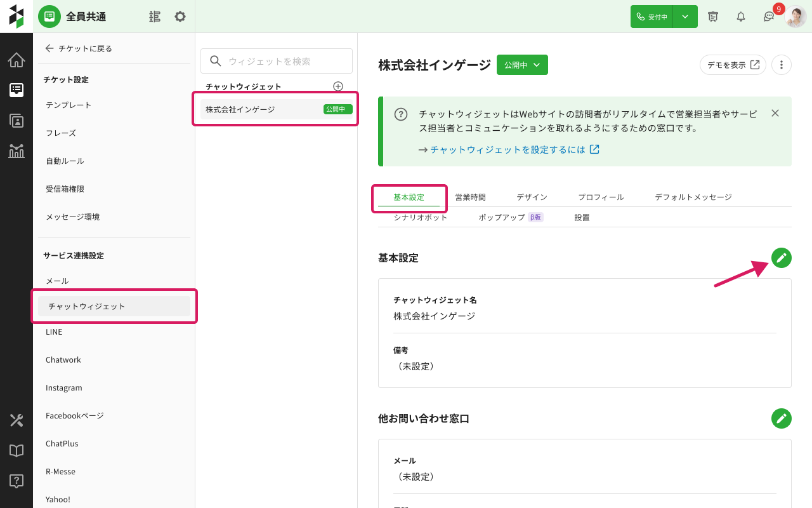812x508 pixels.
Task: Add new chat widget with plus icon
Action: (x=338, y=86)
